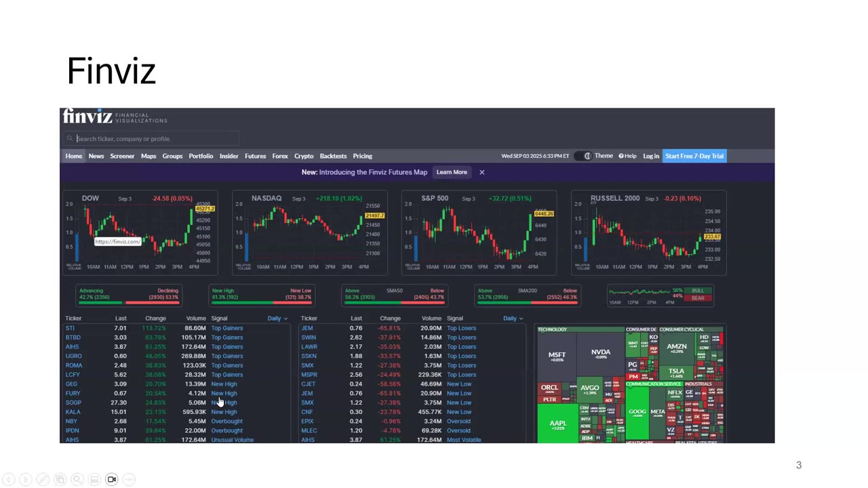The image size is (868, 488).
Task: Open ticker UGRO link
Action: (x=73, y=356)
